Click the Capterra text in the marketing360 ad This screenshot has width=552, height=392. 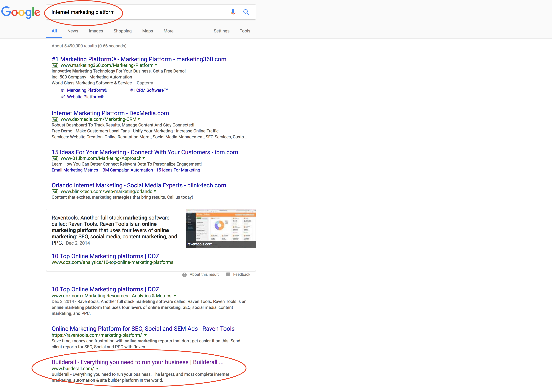point(145,83)
